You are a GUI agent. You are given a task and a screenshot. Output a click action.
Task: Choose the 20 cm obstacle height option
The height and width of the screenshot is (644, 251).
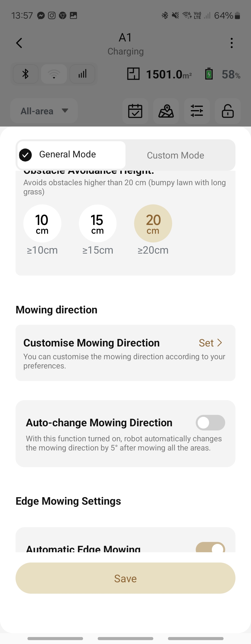[153, 223]
